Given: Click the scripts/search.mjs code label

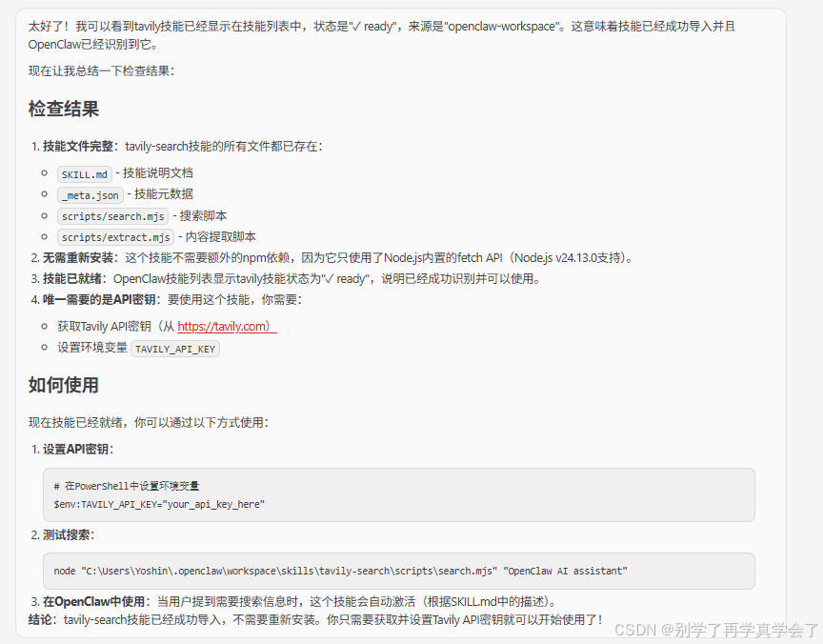Looking at the screenshot, I should [x=112, y=216].
